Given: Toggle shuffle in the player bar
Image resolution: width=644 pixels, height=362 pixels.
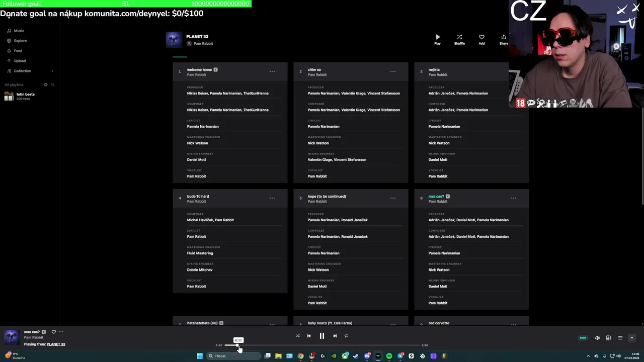Looking at the screenshot, I should click(x=297, y=336).
